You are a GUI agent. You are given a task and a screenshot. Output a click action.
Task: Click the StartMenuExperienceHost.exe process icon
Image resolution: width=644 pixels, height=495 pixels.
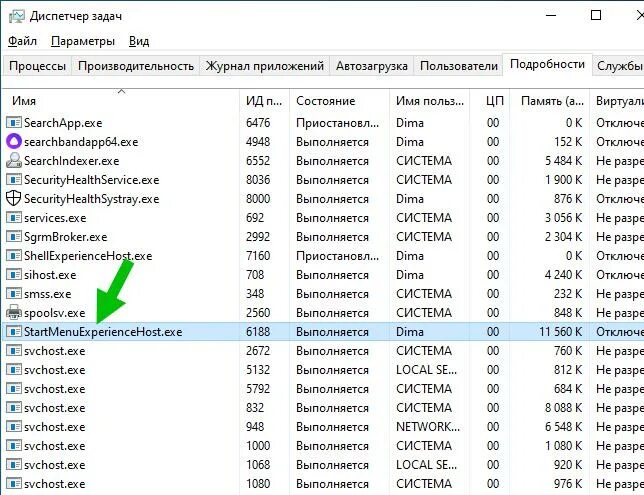tap(14, 332)
